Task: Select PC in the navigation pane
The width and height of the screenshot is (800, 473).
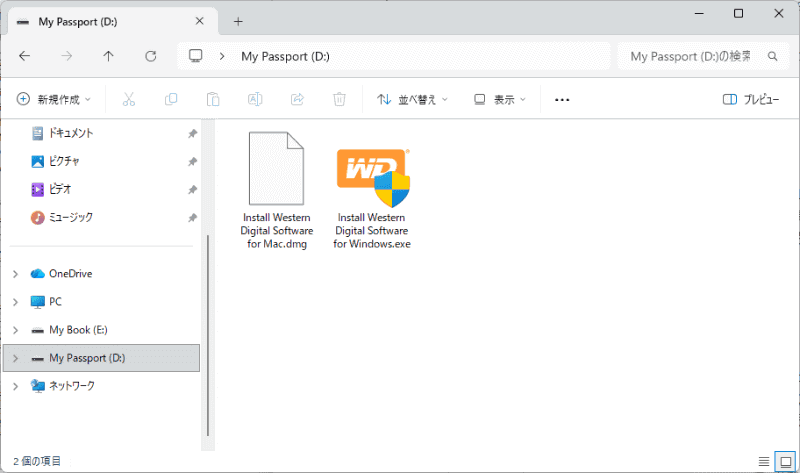Action: click(55, 302)
